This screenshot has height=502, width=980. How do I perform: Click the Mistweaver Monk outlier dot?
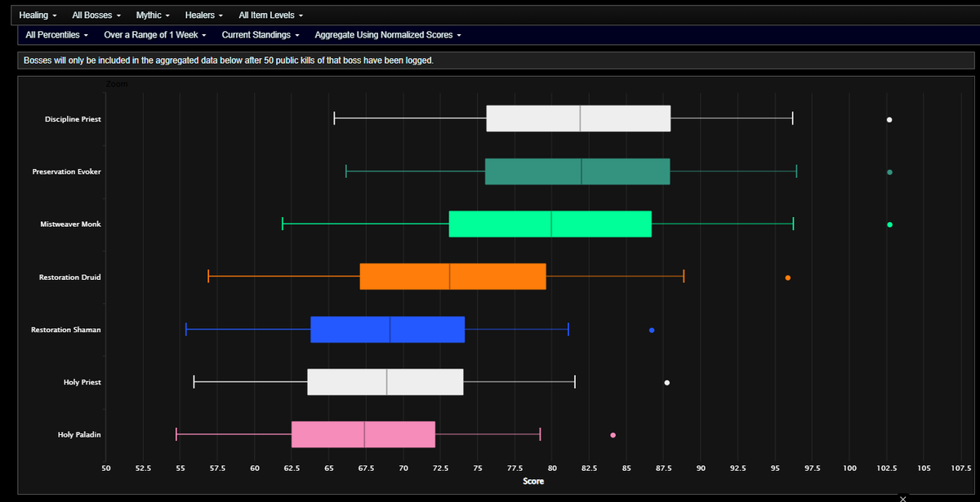889,224
